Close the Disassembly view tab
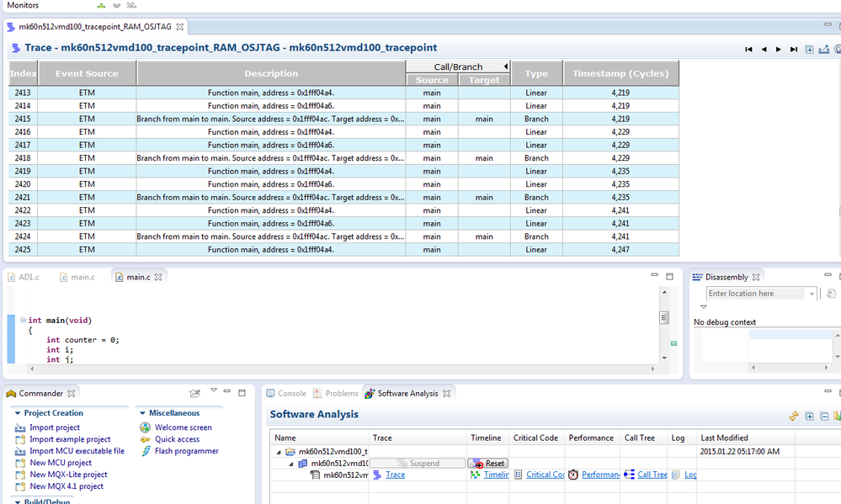This screenshot has height=504, width=841. tap(756, 277)
